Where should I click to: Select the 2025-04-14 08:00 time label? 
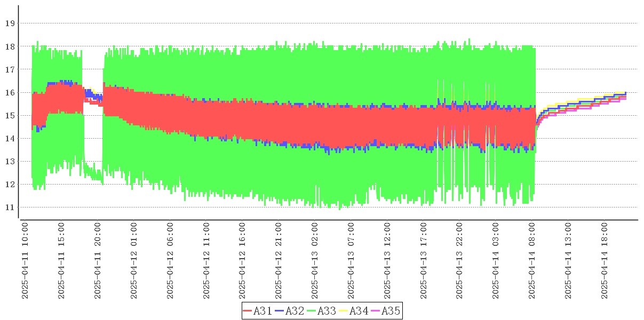point(533,261)
